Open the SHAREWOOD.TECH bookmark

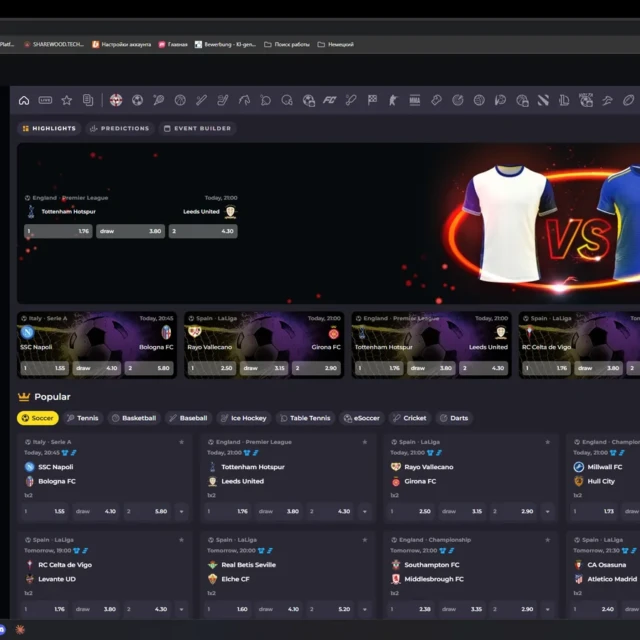[54, 44]
